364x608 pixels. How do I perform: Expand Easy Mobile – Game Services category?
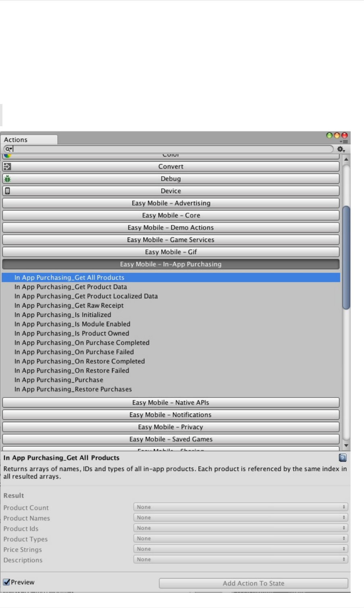171,239
